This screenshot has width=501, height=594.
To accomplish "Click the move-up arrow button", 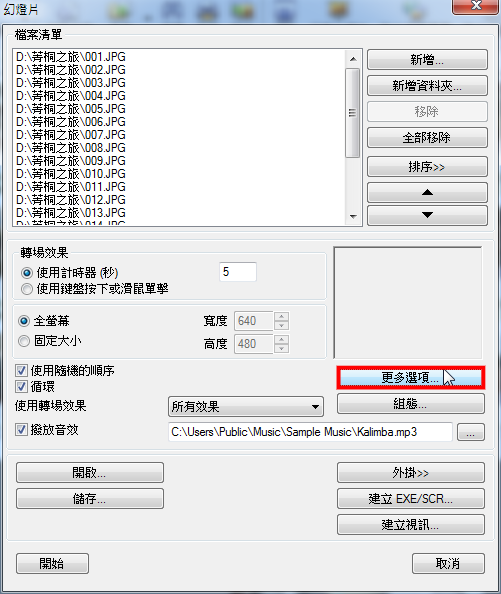I will click(427, 192).
